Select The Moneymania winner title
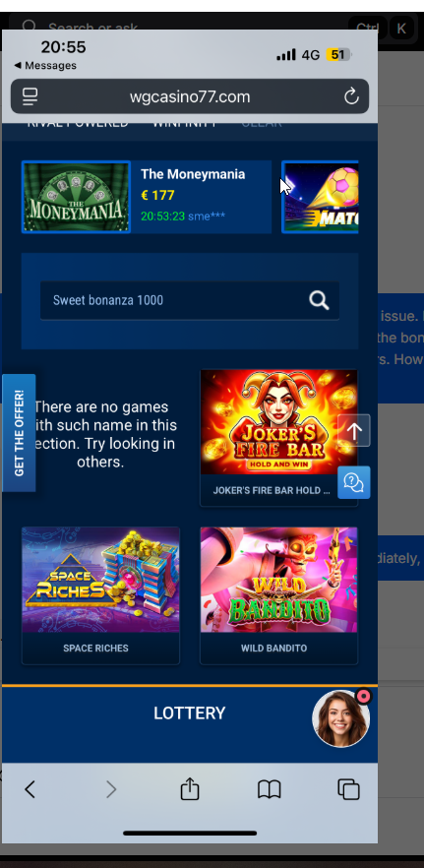The width and height of the screenshot is (424, 868). pyautogui.click(x=193, y=174)
